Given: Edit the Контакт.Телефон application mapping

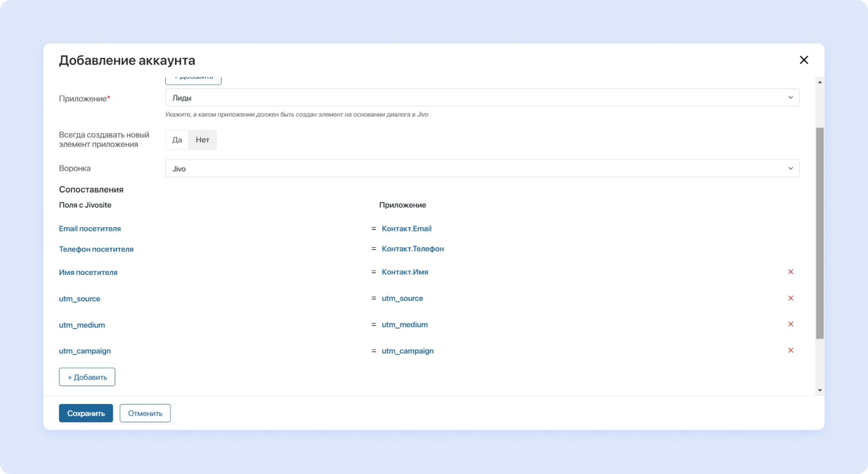Looking at the screenshot, I should click(412, 249).
